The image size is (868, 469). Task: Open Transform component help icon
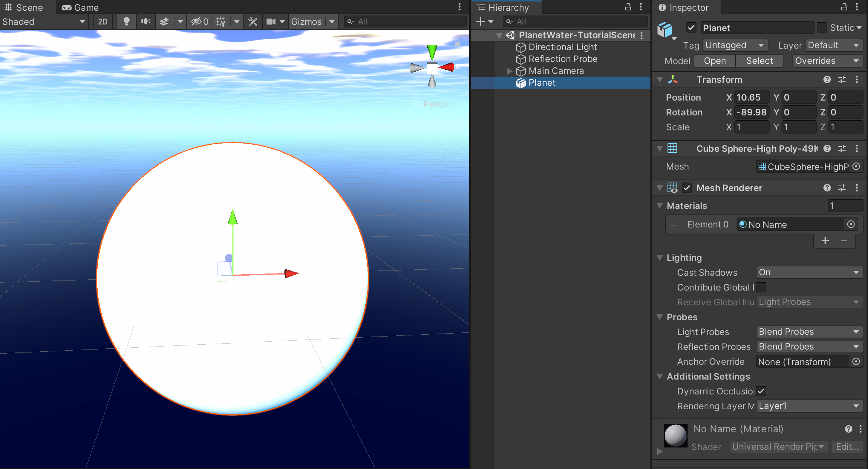pyautogui.click(x=827, y=79)
